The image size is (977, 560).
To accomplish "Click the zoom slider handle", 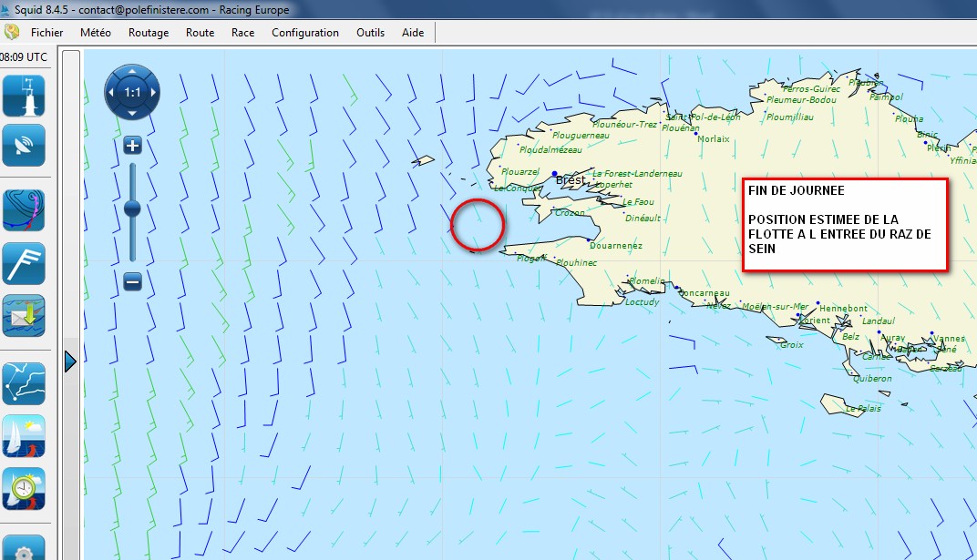I will pos(132,209).
